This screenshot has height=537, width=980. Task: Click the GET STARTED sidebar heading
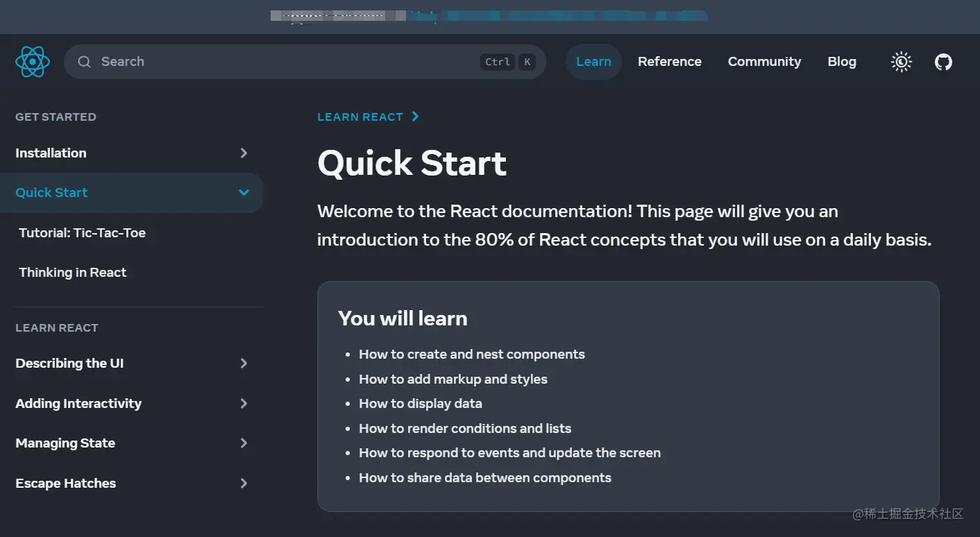[x=56, y=117]
